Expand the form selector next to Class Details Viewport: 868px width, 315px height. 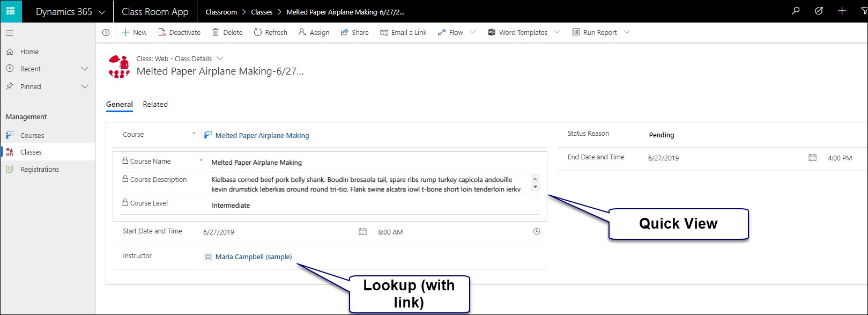pyautogui.click(x=219, y=58)
